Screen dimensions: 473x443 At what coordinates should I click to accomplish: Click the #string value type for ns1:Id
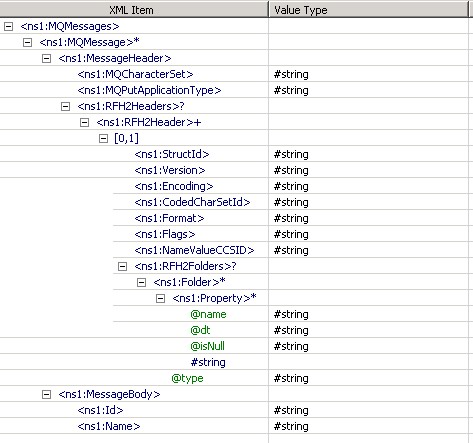[291, 410]
